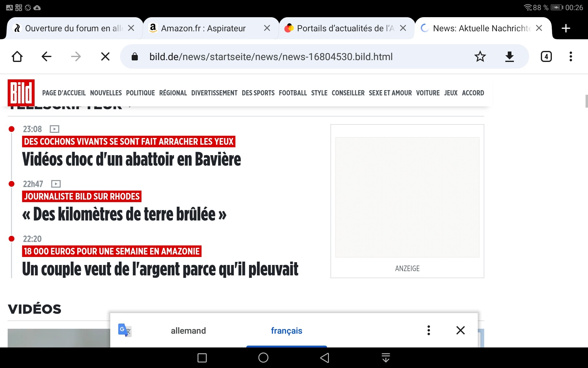588x368 pixels.
Task: Tap the URL address field
Action: 271,56
